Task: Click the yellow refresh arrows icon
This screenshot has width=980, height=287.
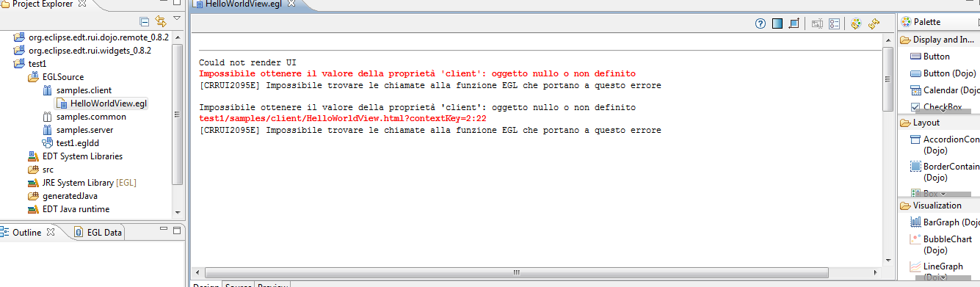Action: tap(874, 23)
